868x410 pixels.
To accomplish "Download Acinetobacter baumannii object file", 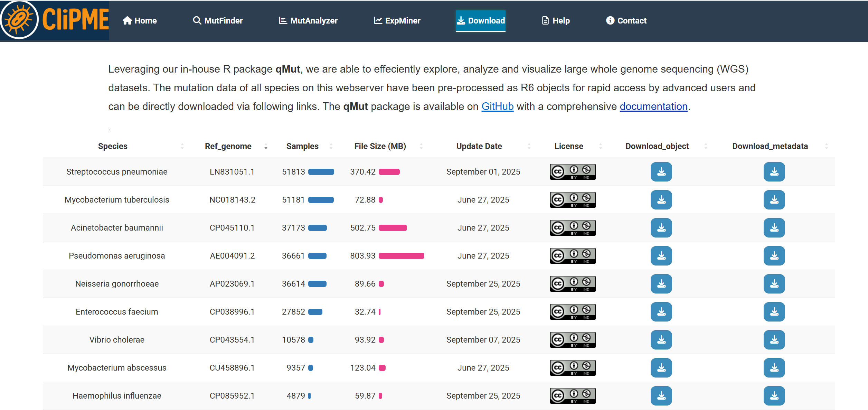I will point(661,228).
